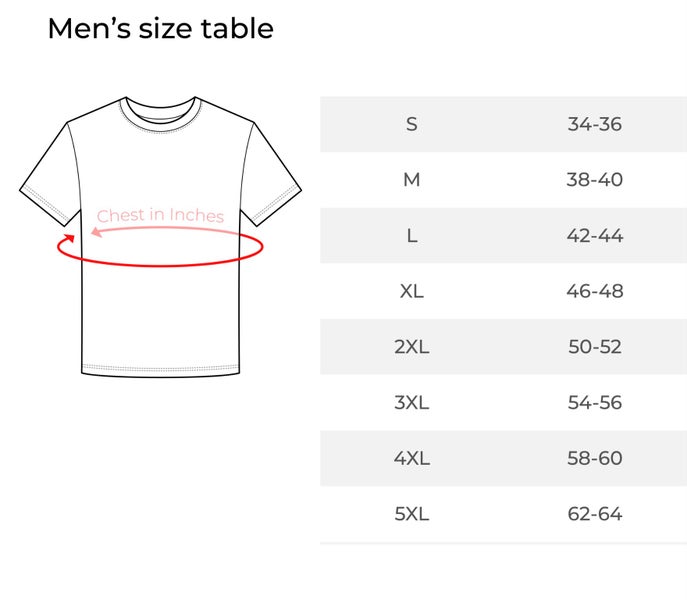
Task: Click the 58-60 chest measurement
Action: (595, 458)
